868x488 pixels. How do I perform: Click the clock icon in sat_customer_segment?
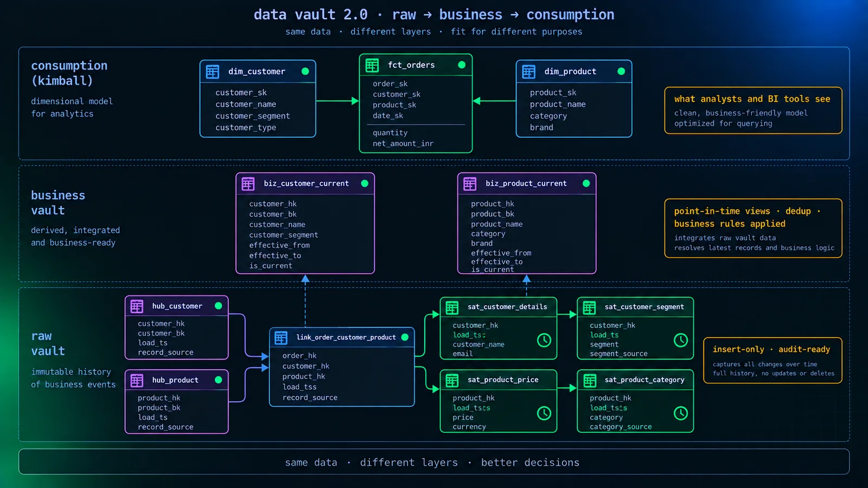[681, 340]
